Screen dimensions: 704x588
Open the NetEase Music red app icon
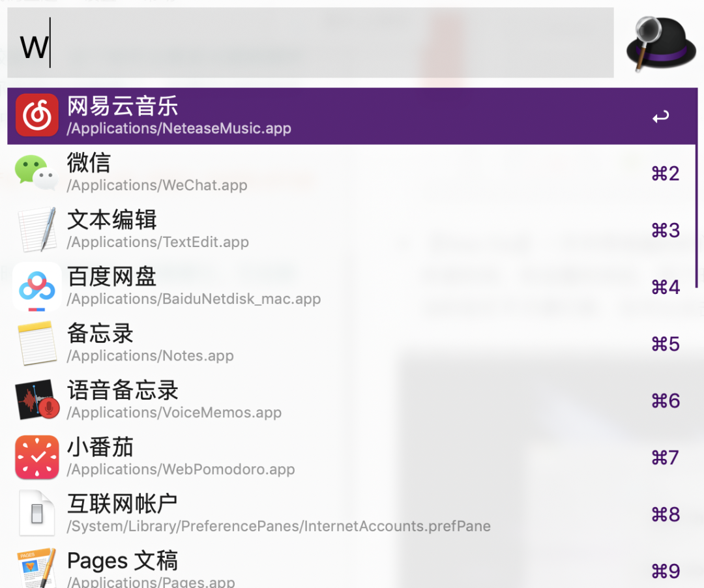[x=37, y=115]
